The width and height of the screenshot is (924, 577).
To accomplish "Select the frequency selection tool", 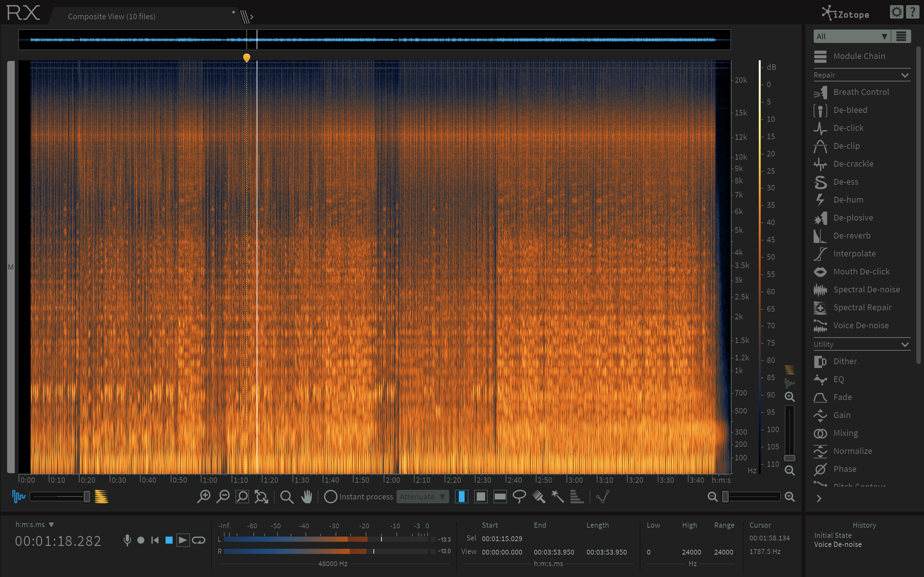I will (x=500, y=497).
